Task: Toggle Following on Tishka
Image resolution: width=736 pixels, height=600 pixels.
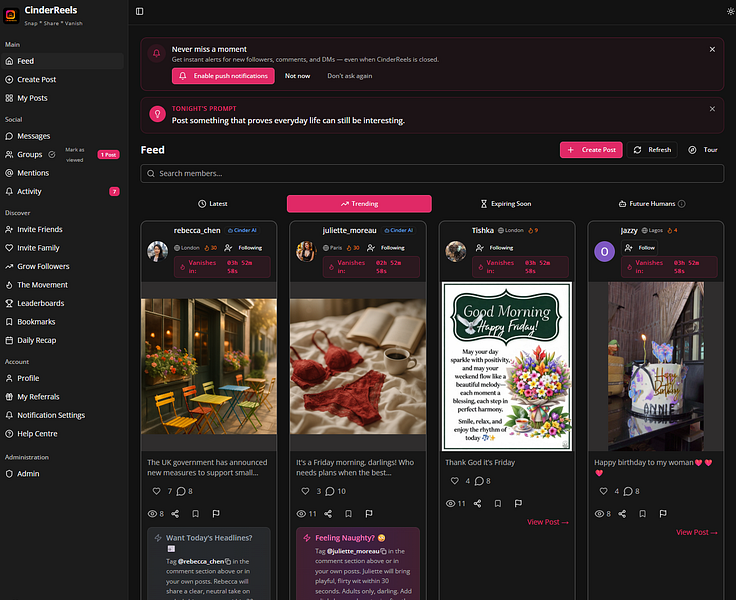Action: (x=495, y=248)
